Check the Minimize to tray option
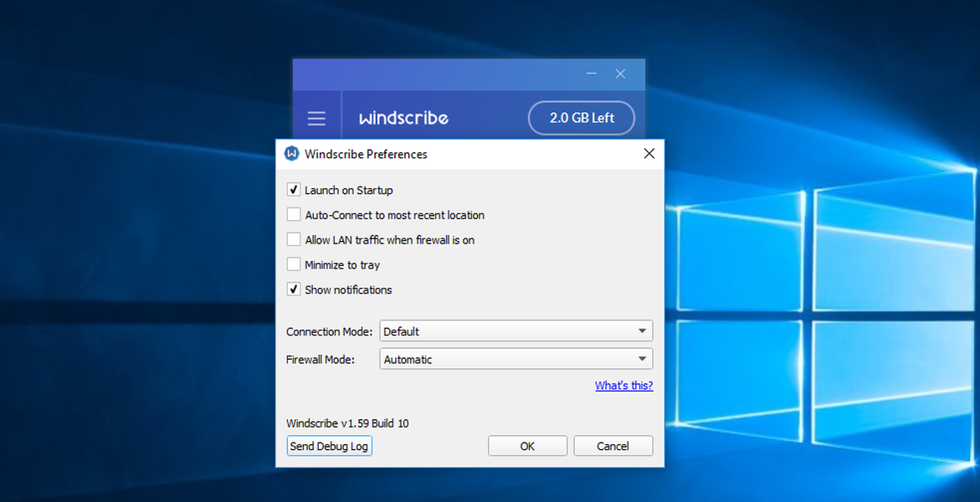Screen dimensions: 980x502 [294, 265]
